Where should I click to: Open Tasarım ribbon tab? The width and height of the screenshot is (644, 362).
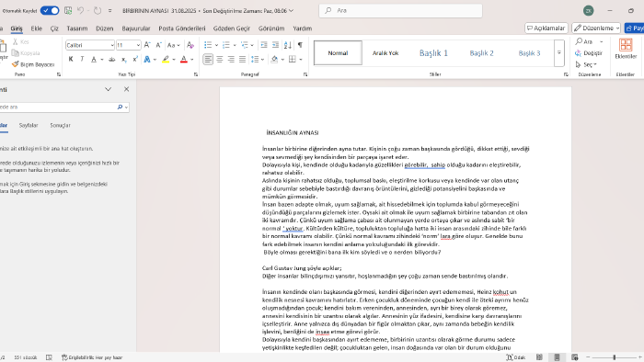tap(77, 28)
